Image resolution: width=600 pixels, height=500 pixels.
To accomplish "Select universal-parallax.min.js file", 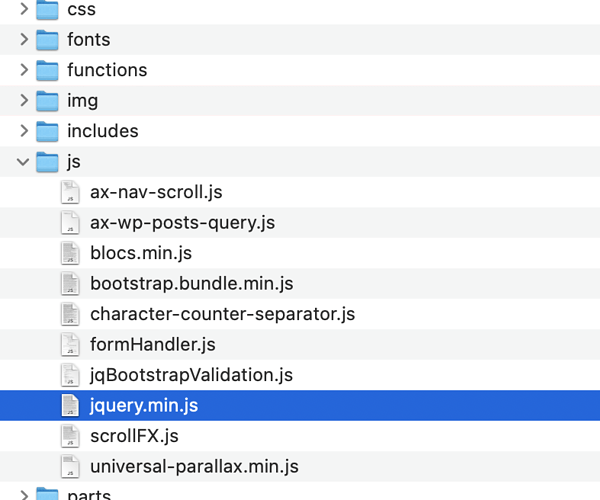I will [194, 467].
